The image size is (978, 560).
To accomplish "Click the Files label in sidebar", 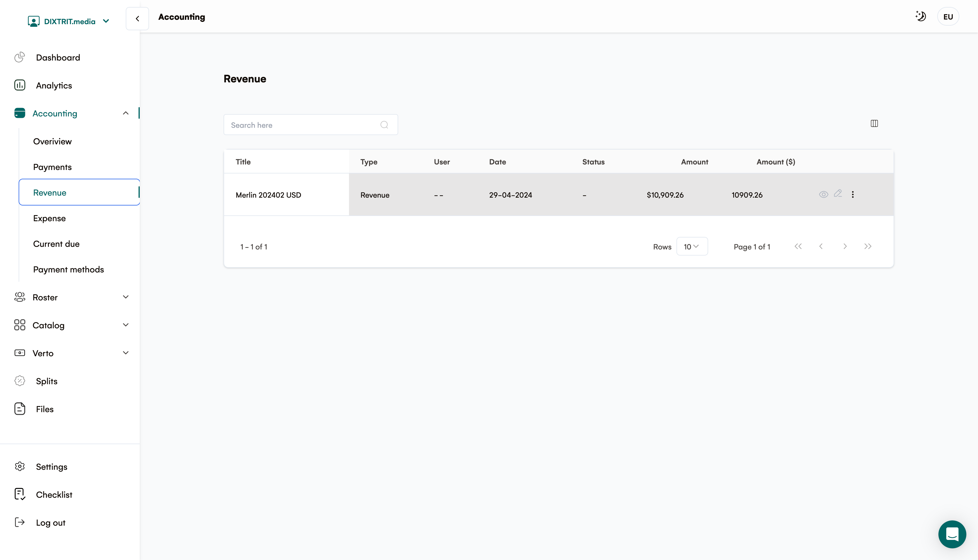I will 45,409.
